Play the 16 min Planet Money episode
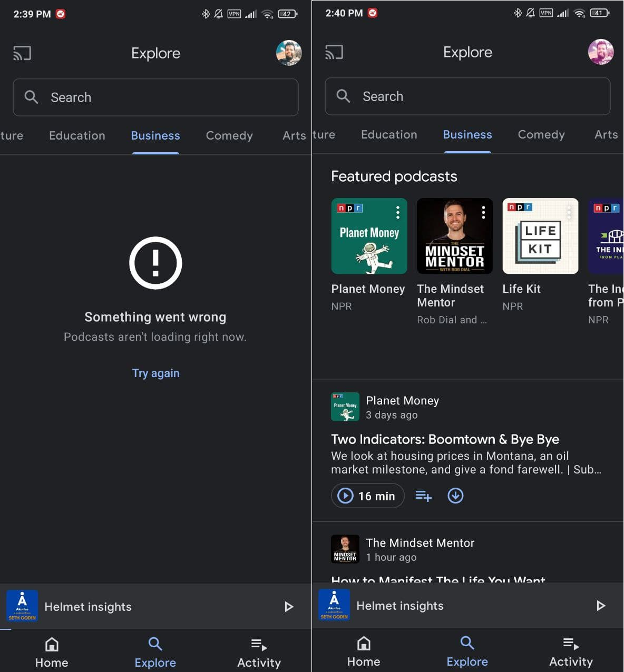The height and width of the screenshot is (672, 624). point(367,496)
